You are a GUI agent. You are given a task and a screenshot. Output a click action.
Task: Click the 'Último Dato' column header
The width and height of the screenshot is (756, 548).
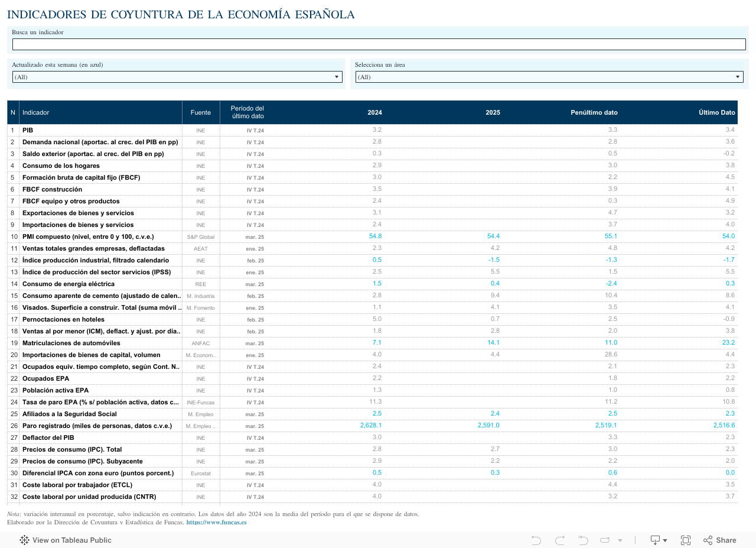coord(716,112)
